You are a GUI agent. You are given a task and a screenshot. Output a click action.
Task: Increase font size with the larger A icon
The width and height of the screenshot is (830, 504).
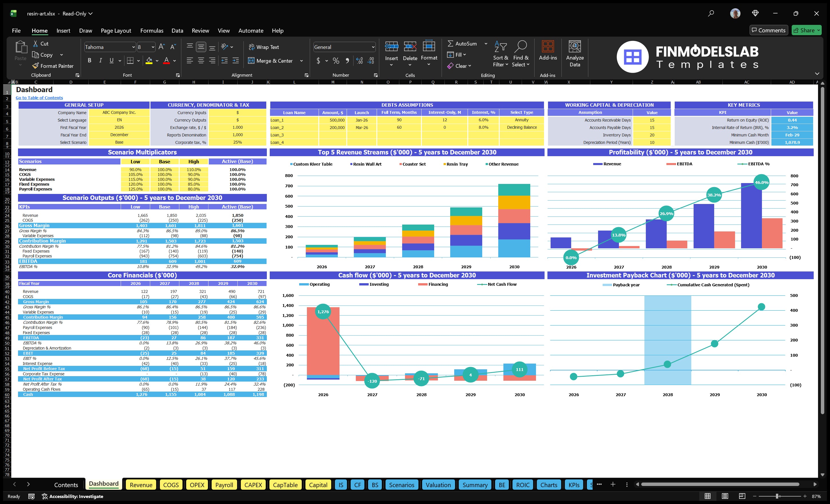[x=162, y=47]
